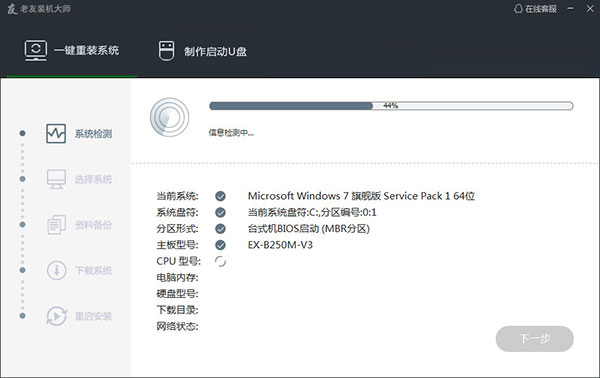Image resolution: width=600 pixels, height=378 pixels.
Task: Click the 44% progress bar
Action: (x=391, y=106)
